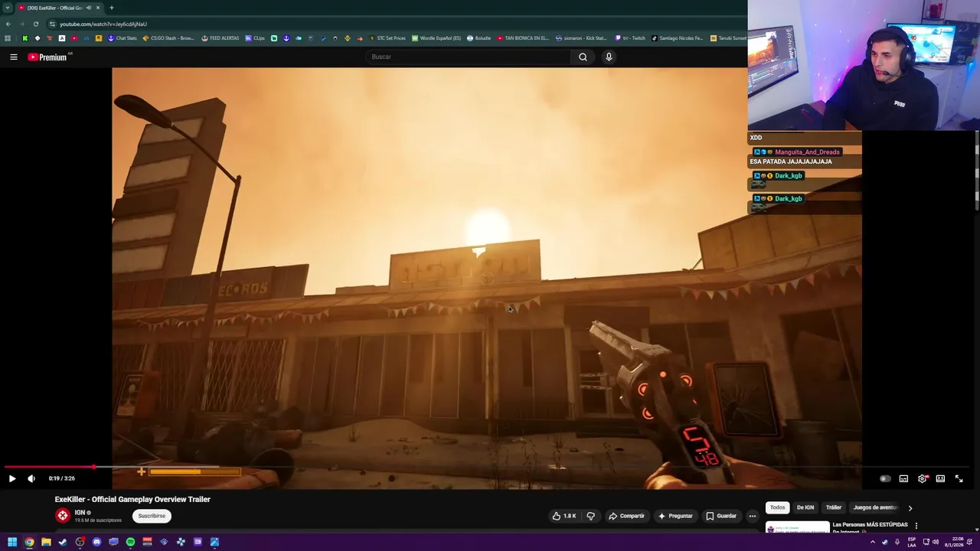Like the video with thumbs-up 1.8 K
The image size is (980, 551).
[x=563, y=516]
